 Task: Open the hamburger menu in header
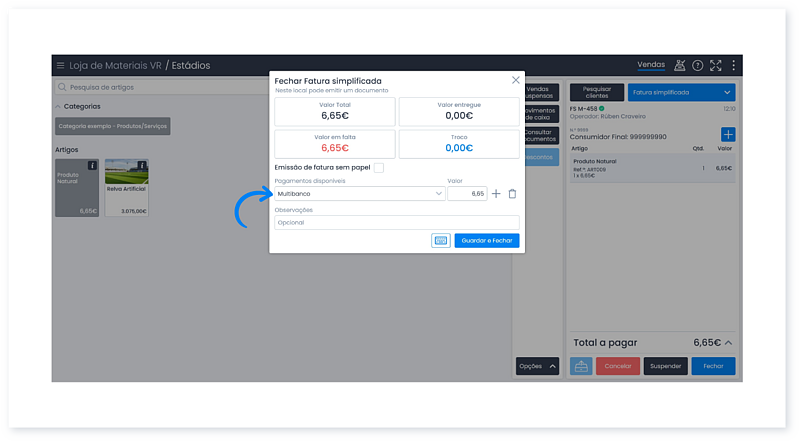point(60,65)
